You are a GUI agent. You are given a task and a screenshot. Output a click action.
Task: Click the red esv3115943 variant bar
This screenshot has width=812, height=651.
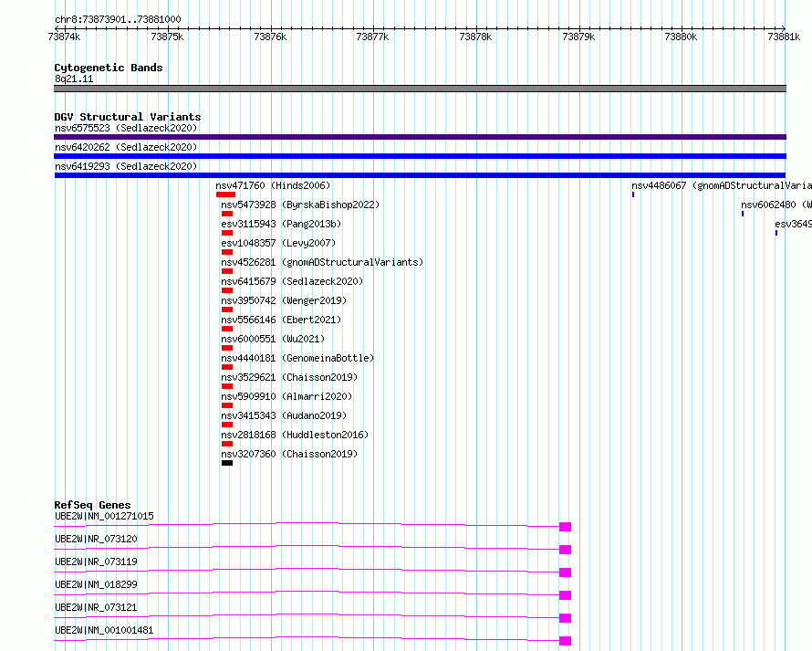click(x=227, y=233)
